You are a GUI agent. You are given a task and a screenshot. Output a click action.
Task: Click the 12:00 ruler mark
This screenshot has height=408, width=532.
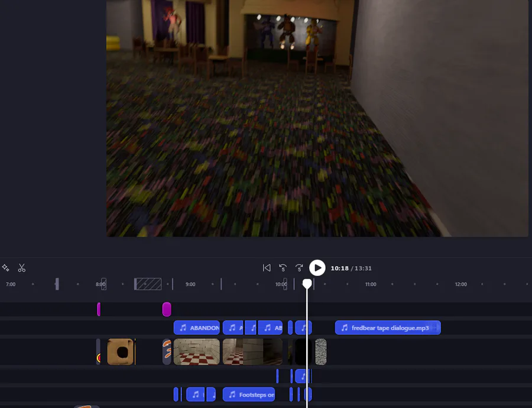point(460,284)
